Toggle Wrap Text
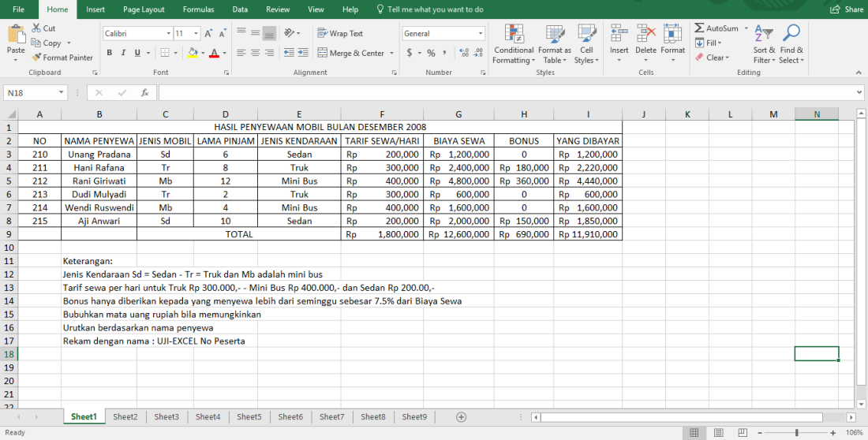 (340, 33)
